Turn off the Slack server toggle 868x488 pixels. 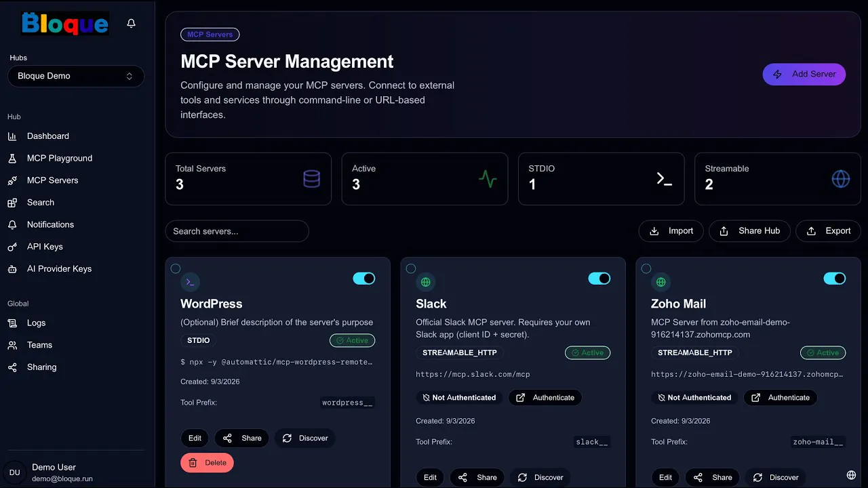pos(599,279)
